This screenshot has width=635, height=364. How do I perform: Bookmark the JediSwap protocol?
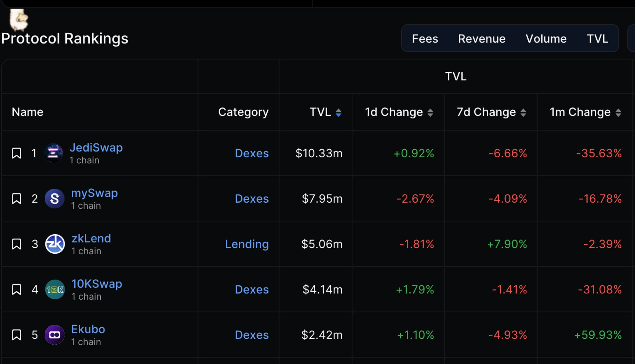coord(17,153)
